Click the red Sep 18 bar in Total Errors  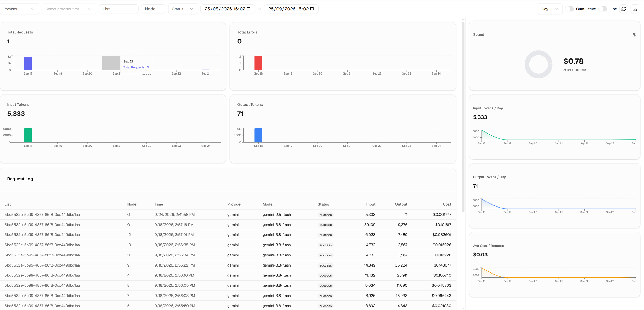tap(258, 63)
